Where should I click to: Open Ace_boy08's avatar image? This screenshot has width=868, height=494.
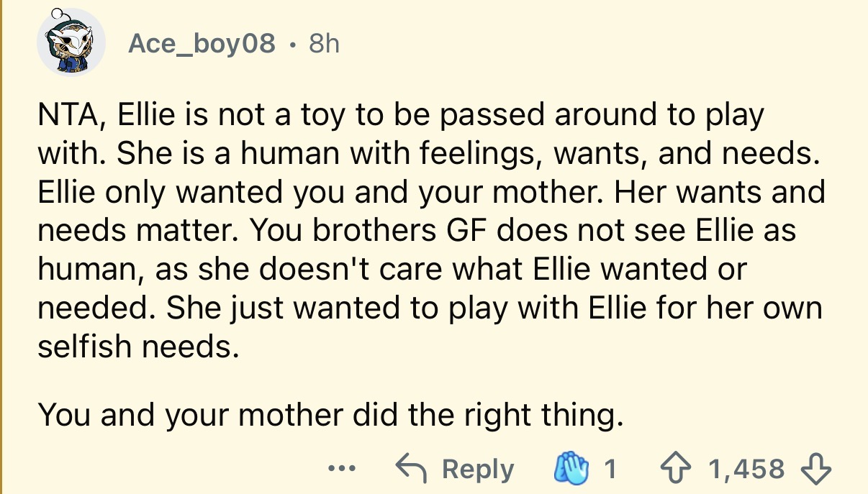[71, 42]
